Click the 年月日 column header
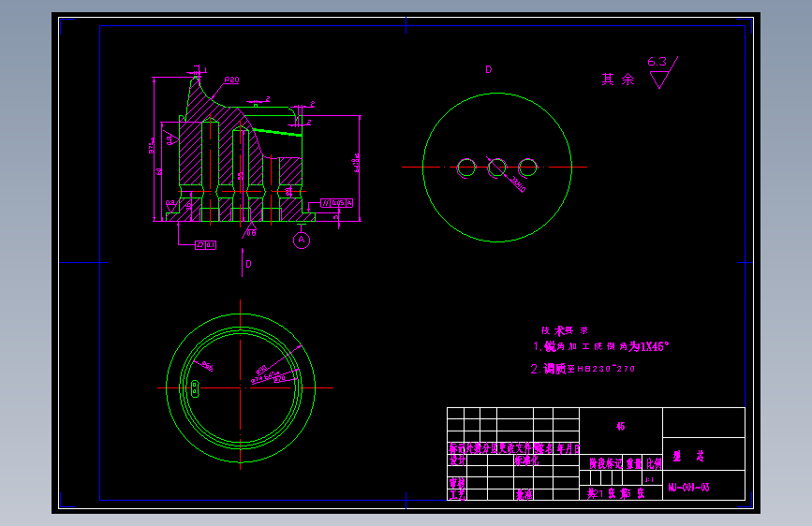This screenshot has width=812, height=526. (568, 448)
